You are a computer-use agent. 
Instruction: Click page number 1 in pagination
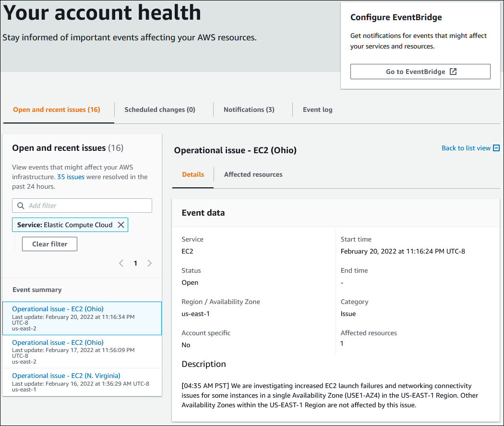point(135,263)
